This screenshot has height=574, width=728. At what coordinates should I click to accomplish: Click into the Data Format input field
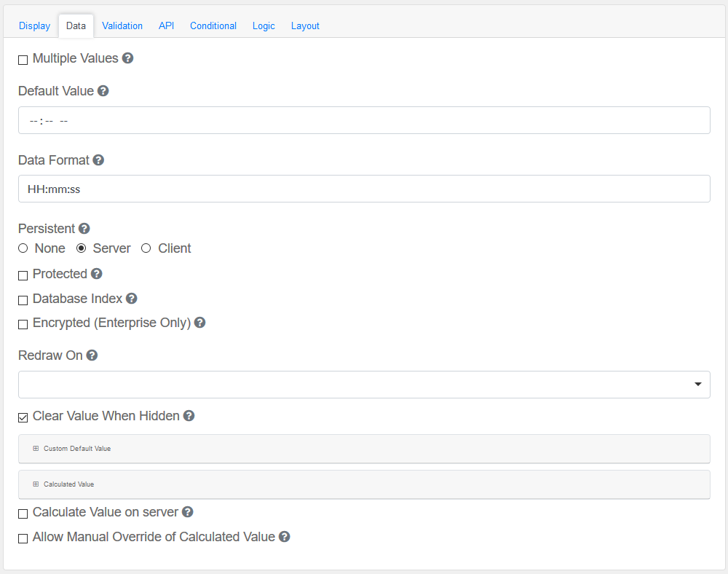point(364,189)
